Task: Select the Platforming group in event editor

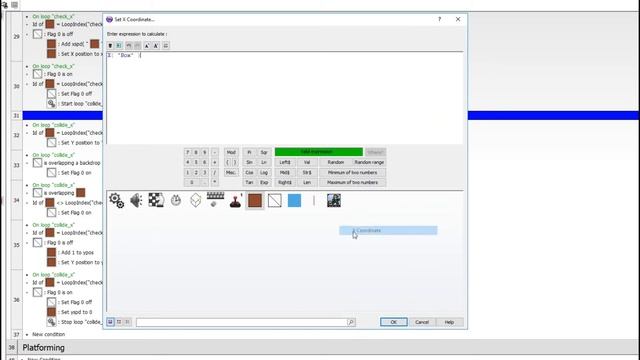Action: [x=43, y=348]
